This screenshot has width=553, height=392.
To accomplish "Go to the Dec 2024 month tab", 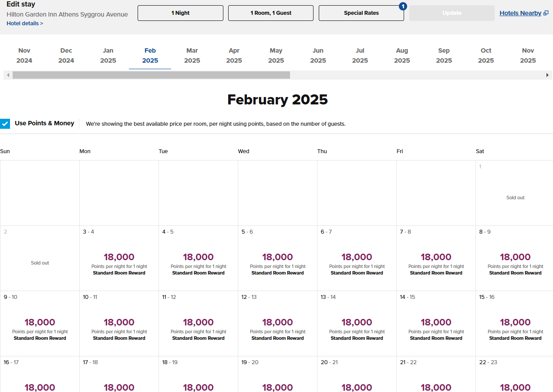I will (66, 56).
